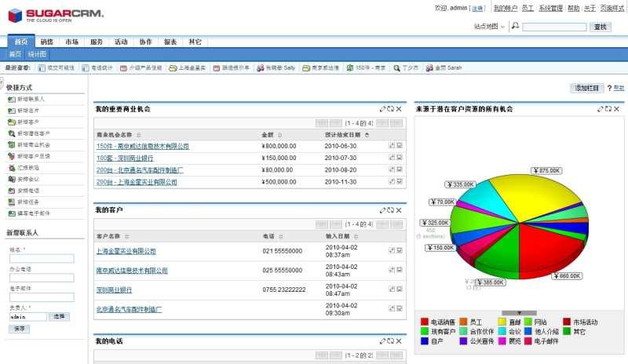Click edit pencil on 我的客户 dashlet

[x=382, y=210]
